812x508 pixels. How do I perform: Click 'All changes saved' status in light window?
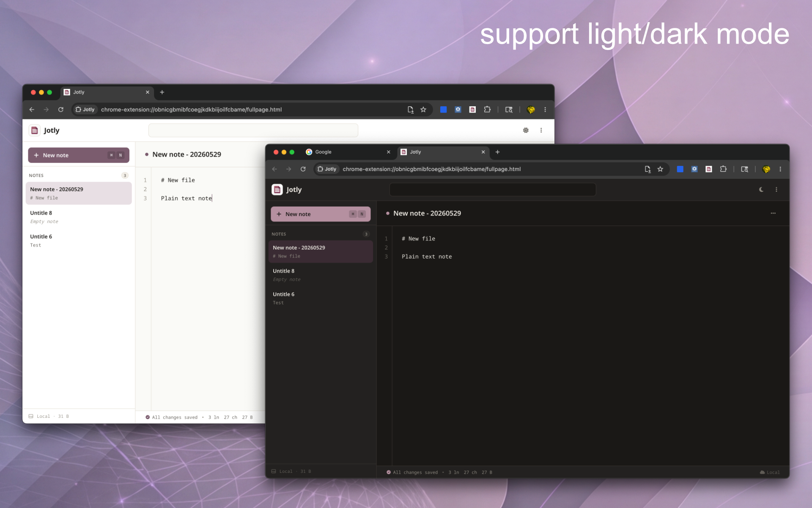[x=171, y=417]
